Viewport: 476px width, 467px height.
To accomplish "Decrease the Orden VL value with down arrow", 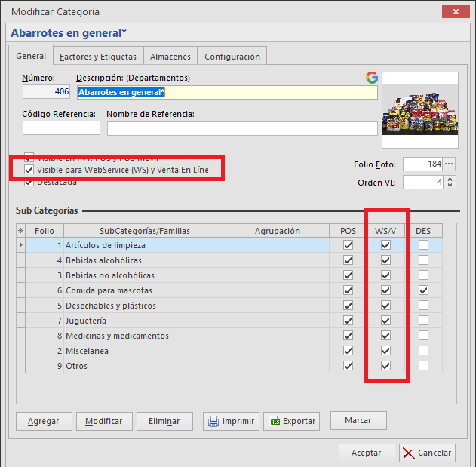I will [450, 185].
